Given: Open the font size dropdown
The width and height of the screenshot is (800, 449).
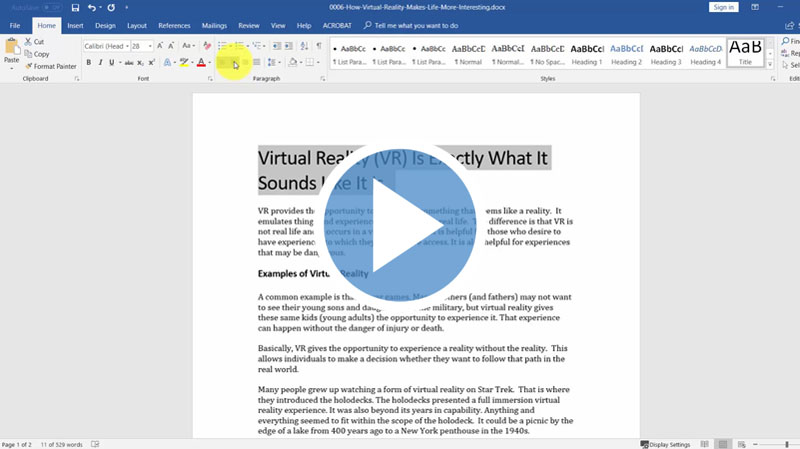Looking at the screenshot, I should click(150, 46).
